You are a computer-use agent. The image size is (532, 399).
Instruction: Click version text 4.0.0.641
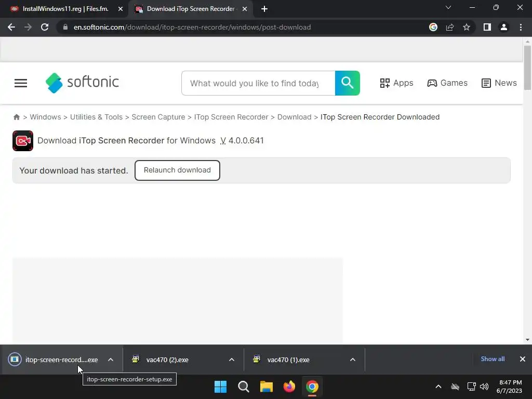pyautogui.click(x=246, y=140)
